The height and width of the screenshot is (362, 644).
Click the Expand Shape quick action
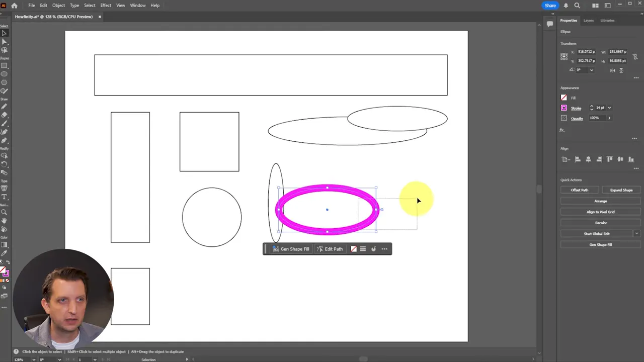(621, 190)
